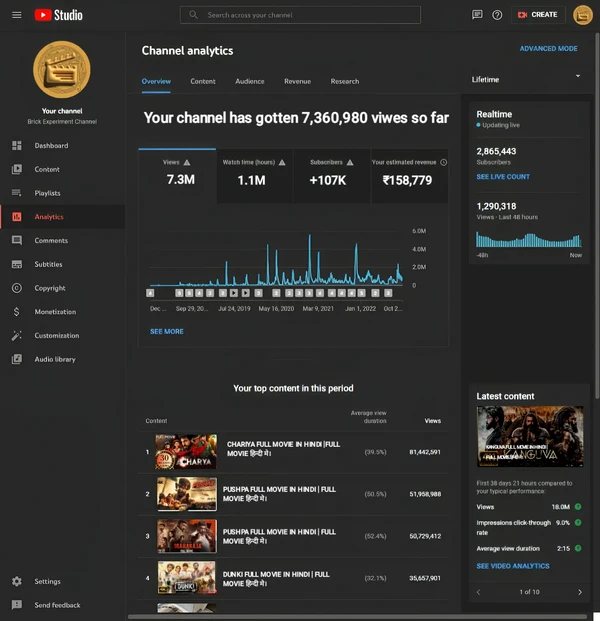Select the Subscribers +107K metric card
Image resolution: width=600 pixels, height=621 pixels.
[331, 176]
